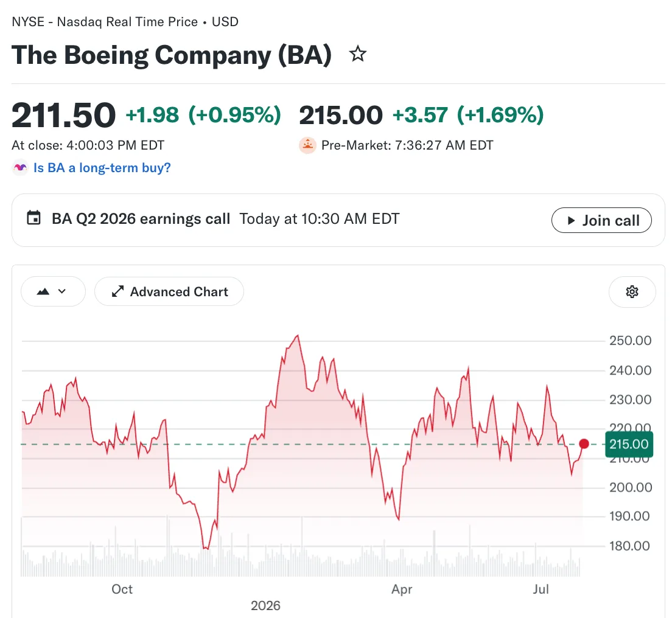Click the 'At close: 4:00:03 PM EDT' text
Screen dimensions: 672x618
(88, 145)
